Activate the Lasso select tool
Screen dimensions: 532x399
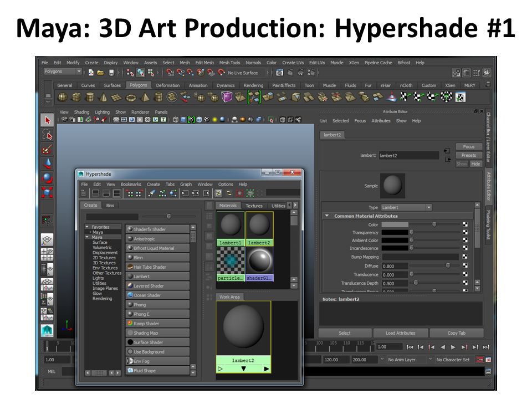(47, 135)
